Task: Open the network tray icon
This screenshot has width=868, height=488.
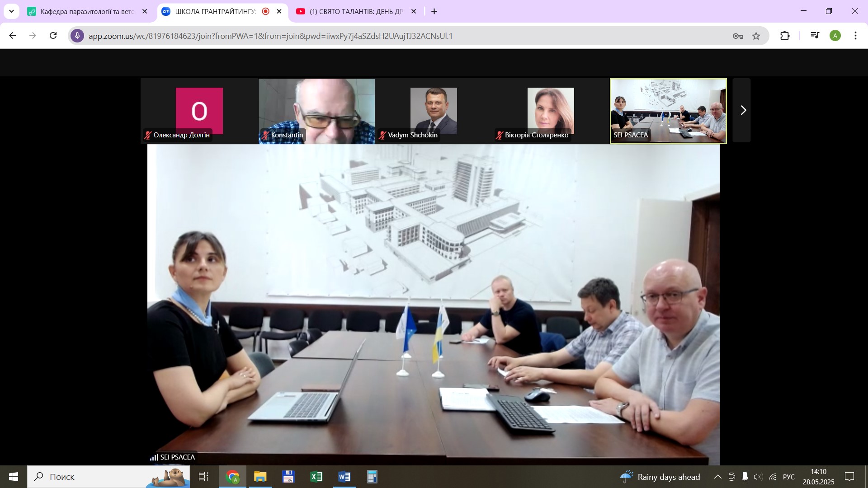Action: (773, 477)
